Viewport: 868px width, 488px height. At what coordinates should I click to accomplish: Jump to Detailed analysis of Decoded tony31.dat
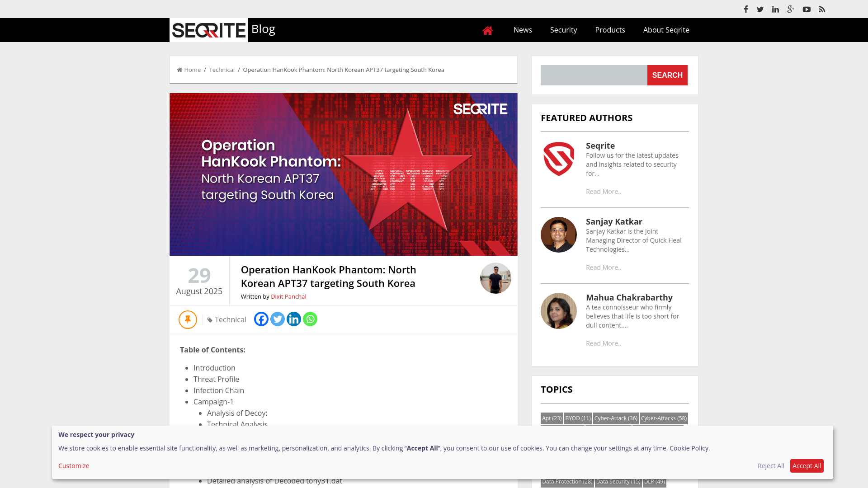(x=274, y=481)
